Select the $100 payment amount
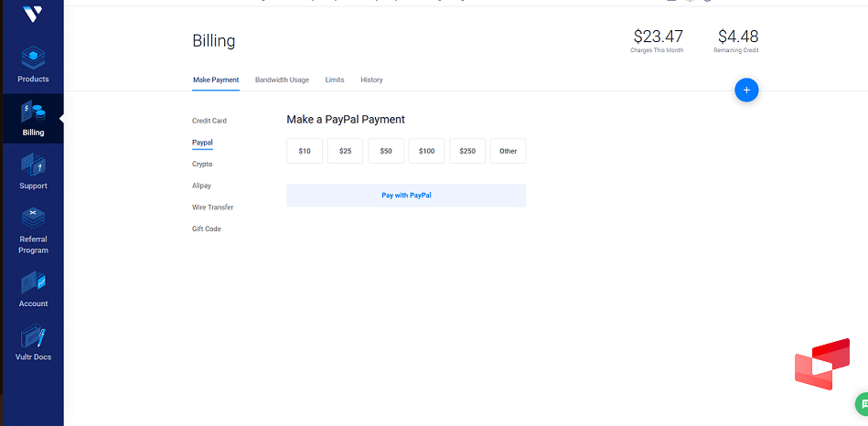868x426 pixels. [427, 151]
